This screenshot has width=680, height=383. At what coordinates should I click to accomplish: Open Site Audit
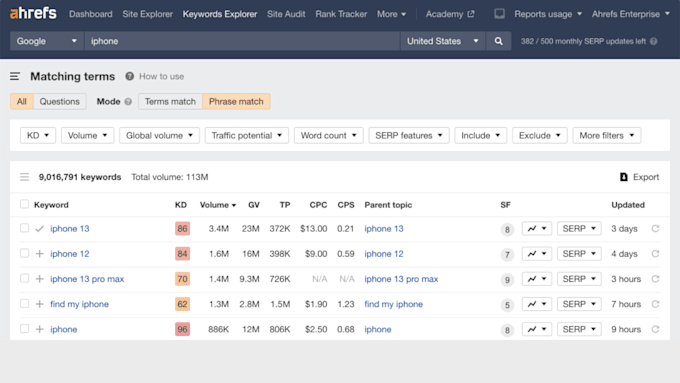tap(286, 14)
